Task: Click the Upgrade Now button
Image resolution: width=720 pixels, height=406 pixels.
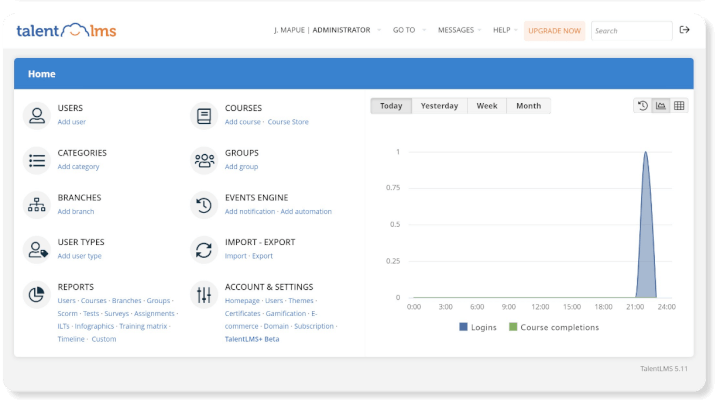Action: click(554, 31)
